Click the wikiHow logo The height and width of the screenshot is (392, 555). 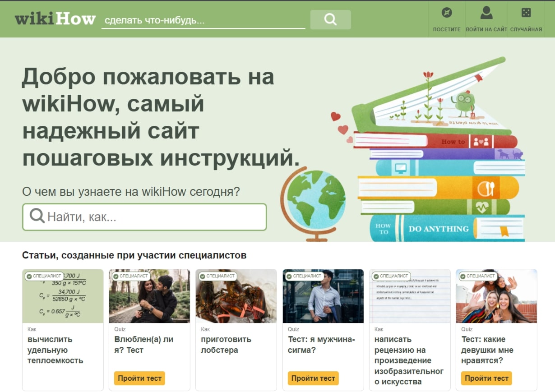[55, 19]
